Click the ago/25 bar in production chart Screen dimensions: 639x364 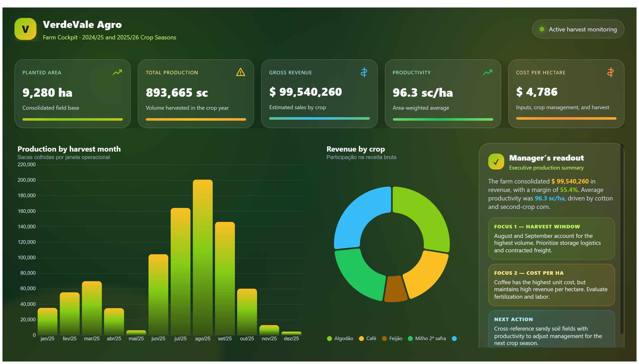pyautogui.click(x=203, y=257)
